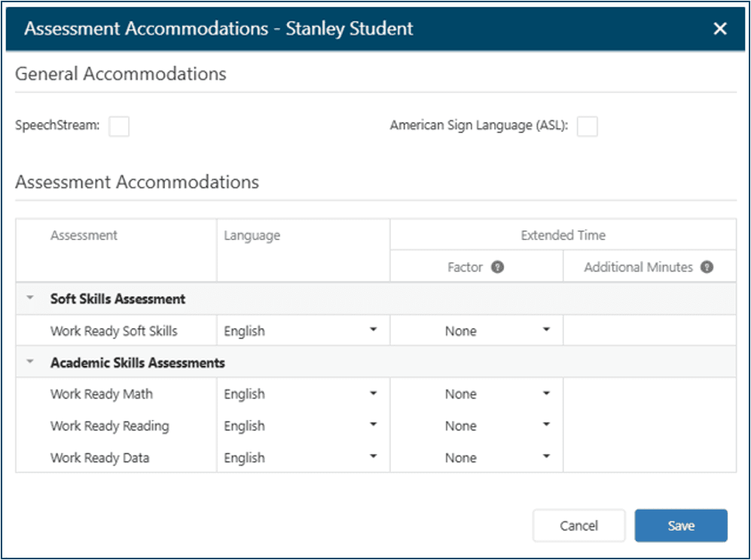The image size is (751, 560).
Task: Click the Save button
Action: (x=681, y=525)
